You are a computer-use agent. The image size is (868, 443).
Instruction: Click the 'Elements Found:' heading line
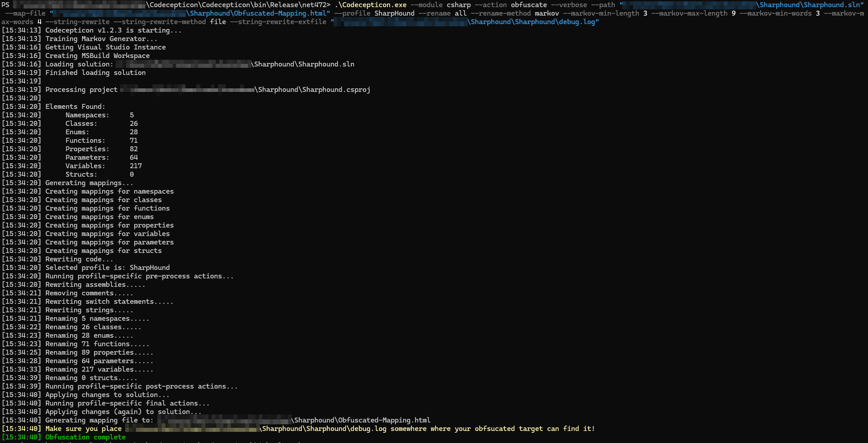75,107
